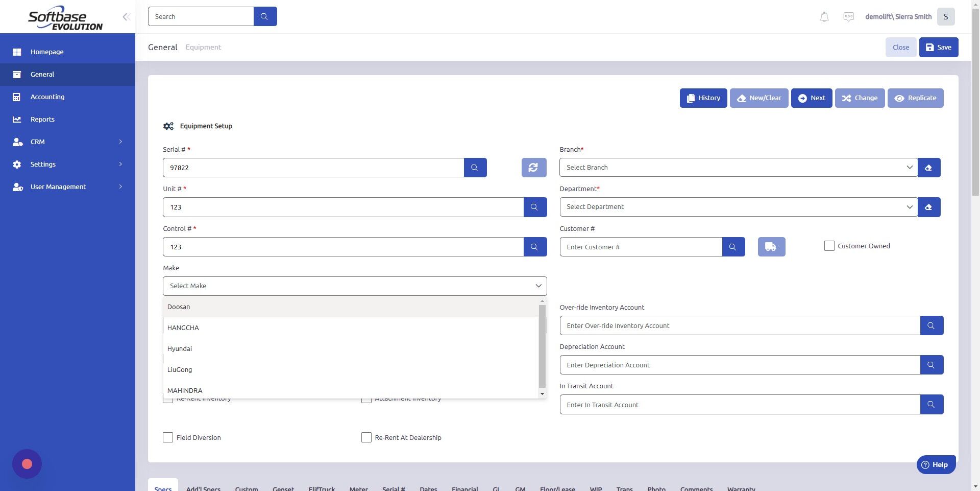Collapse the sidebar with the chevron icon
980x491 pixels.
point(126,16)
